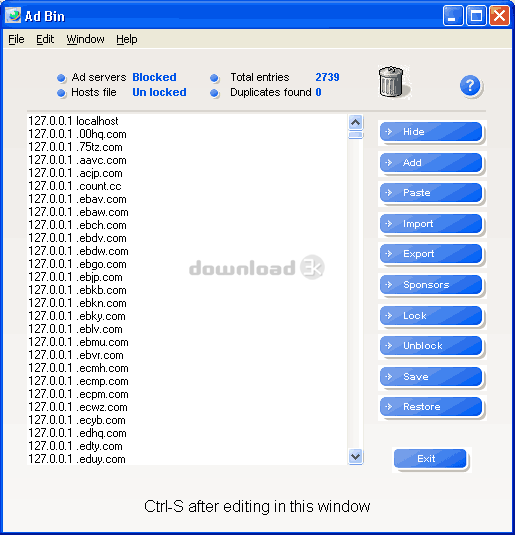
Task: Click the bullet beside Ad servers
Action: tap(61, 78)
